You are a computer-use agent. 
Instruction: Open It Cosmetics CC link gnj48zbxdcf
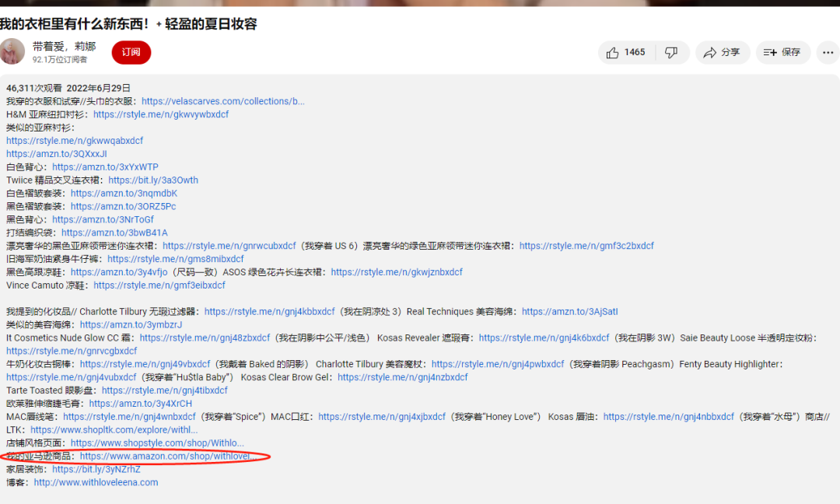(205, 338)
